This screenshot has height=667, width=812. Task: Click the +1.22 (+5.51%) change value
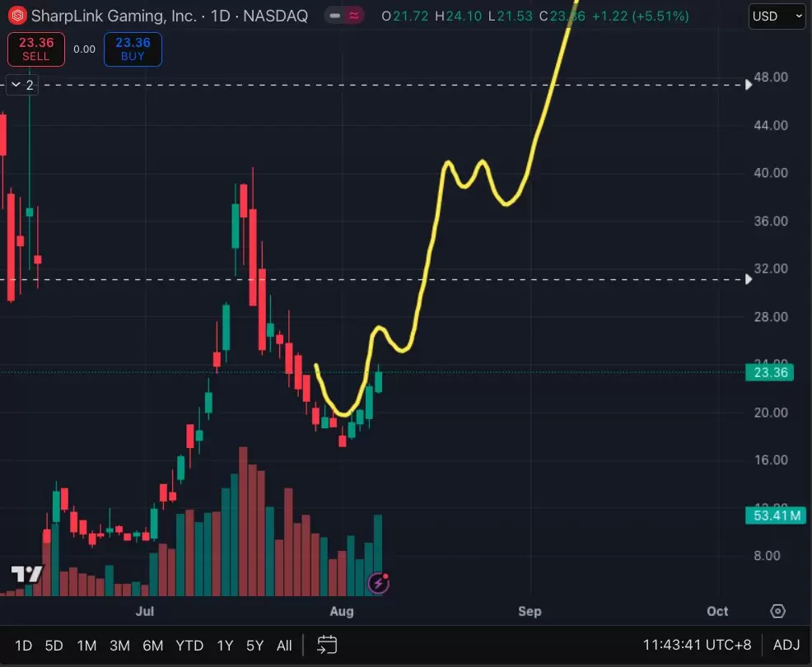tap(640, 16)
